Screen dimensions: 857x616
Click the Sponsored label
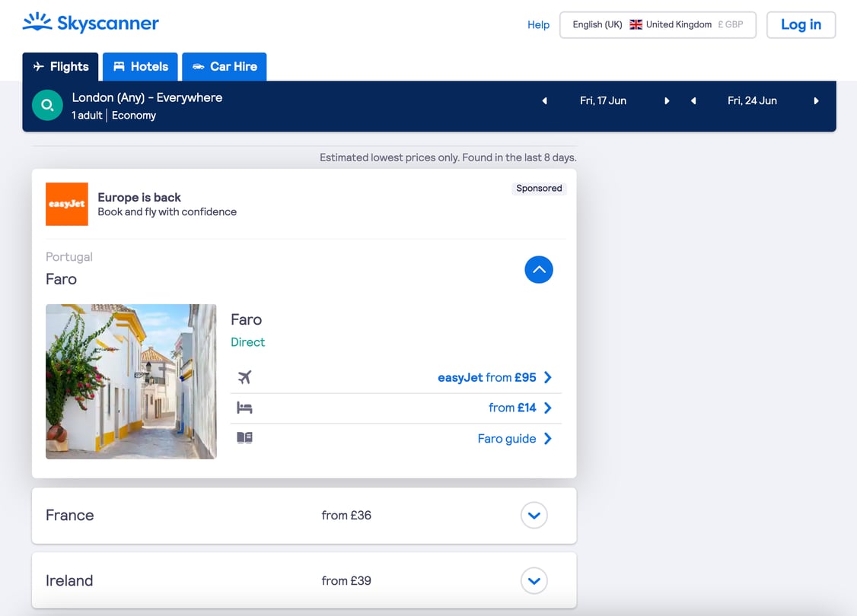pos(539,189)
